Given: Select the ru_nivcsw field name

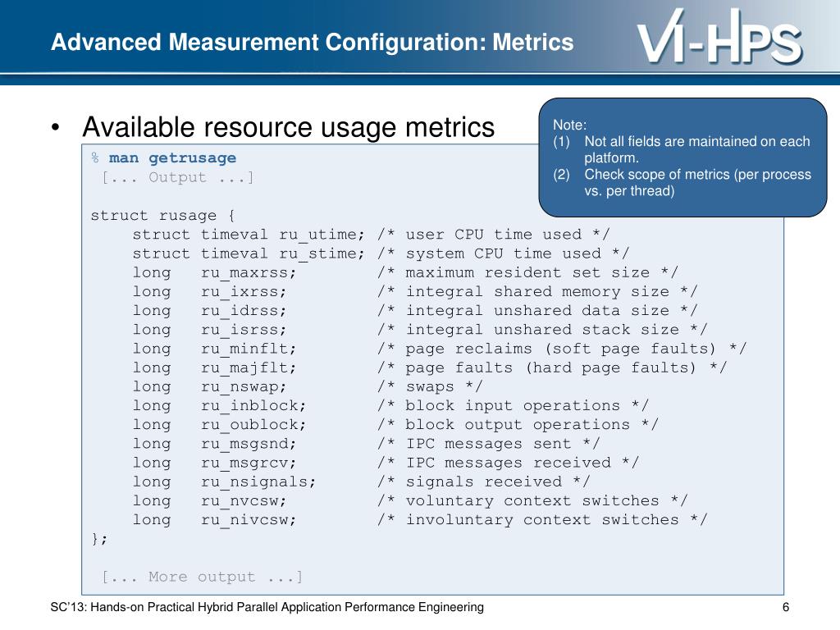Looking at the screenshot, I should click(249, 520).
